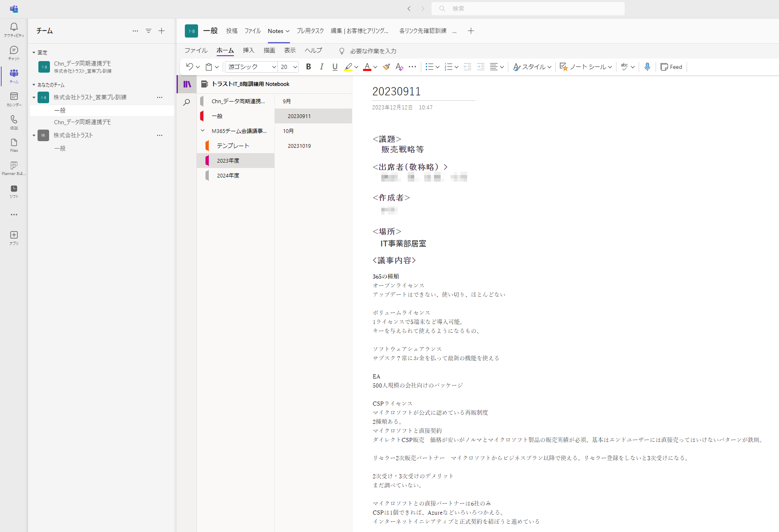Image resolution: width=779 pixels, height=532 pixels.
Task: Open the ファイル channel tab
Action: (252, 31)
